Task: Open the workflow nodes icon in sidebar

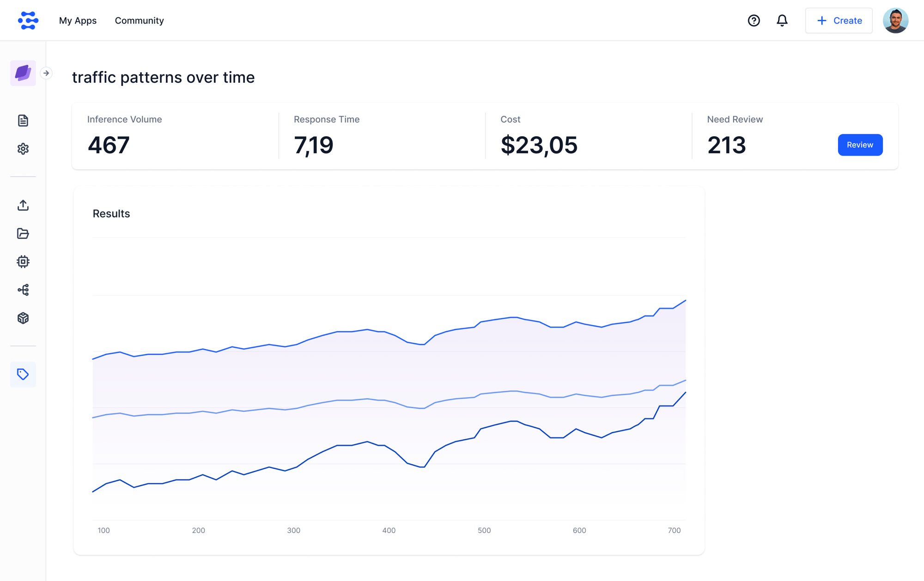Action: pyautogui.click(x=23, y=290)
